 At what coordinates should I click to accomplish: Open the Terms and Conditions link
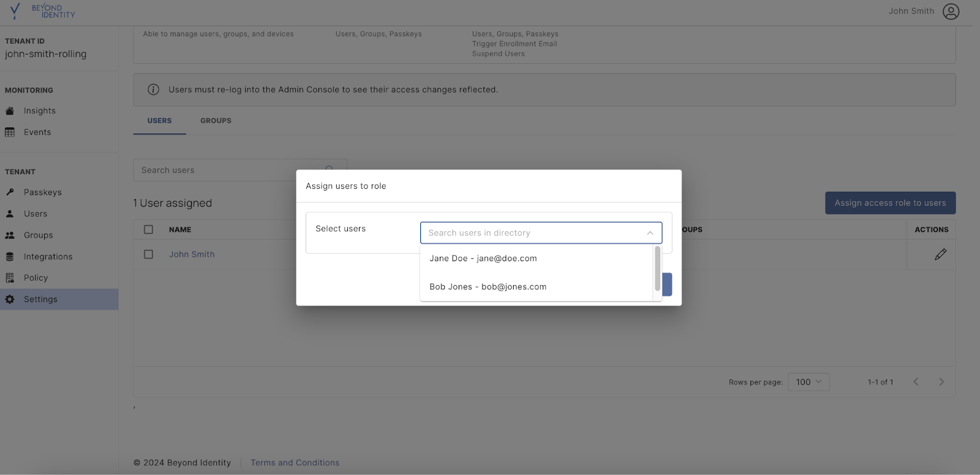[295, 463]
